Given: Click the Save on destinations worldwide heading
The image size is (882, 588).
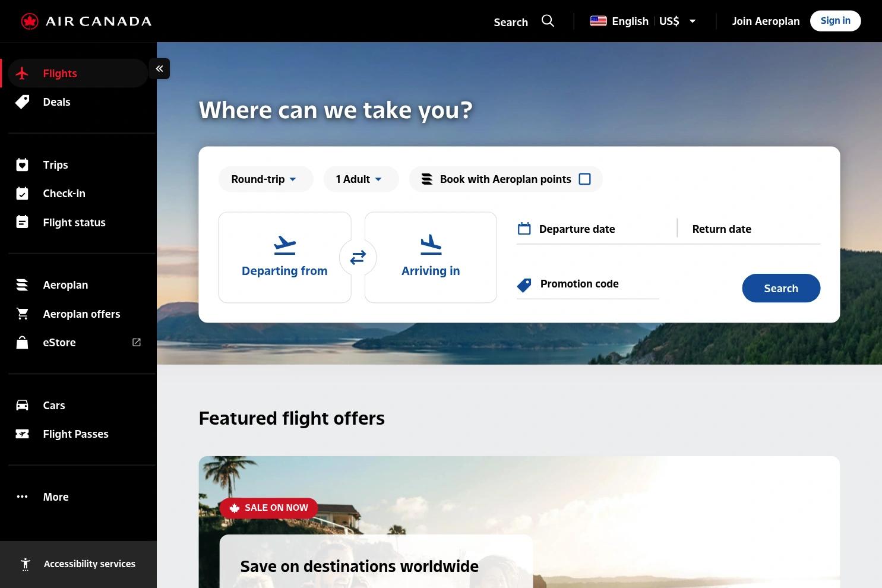Looking at the screenshot, I should click(359, 566).
